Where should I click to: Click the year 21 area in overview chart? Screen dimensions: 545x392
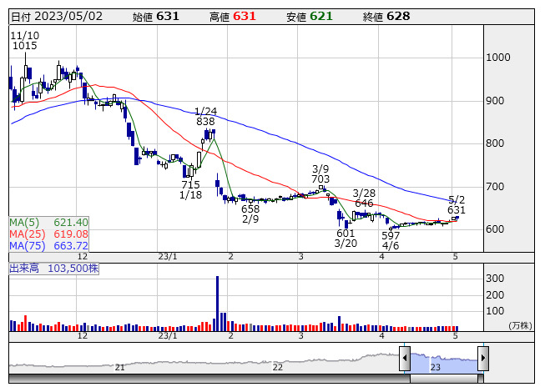(x=120, y=365)
